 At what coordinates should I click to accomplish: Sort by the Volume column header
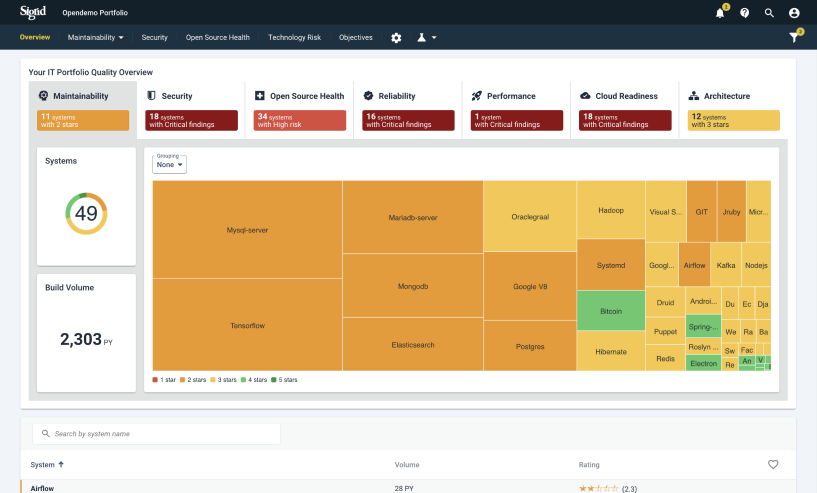[407, 464]
